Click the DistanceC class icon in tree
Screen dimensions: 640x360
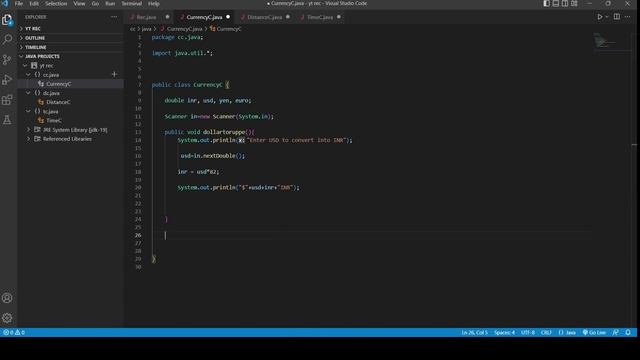[x=40, y=102]
